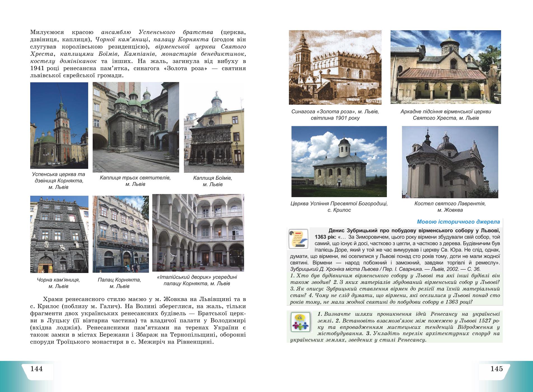The height and width of the screenshot is (392, 533).
Task: Click the task Укладіть перелік архітектурних споруд
Action: click(x=395, y=337)
